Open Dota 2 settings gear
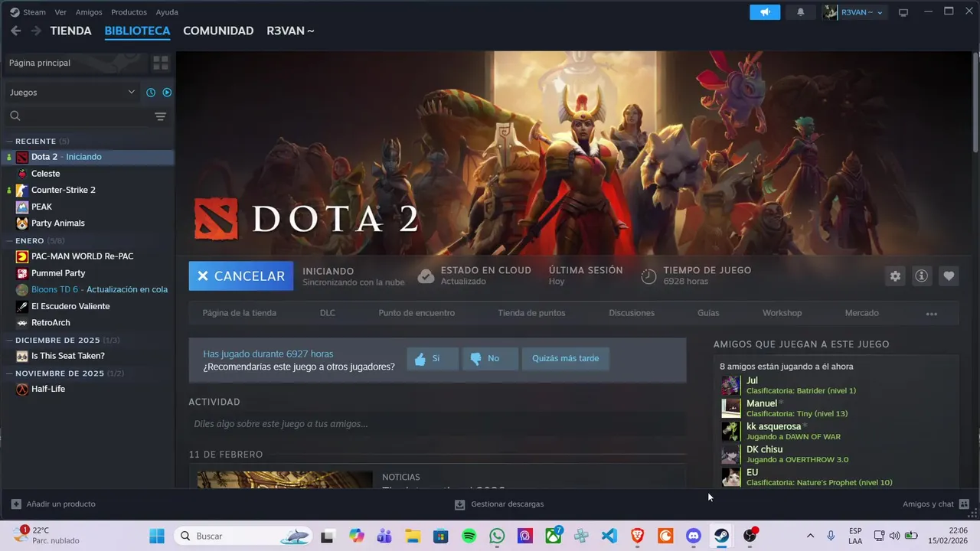The width and height of the screenshot is (980, 551). coord(895,276)
